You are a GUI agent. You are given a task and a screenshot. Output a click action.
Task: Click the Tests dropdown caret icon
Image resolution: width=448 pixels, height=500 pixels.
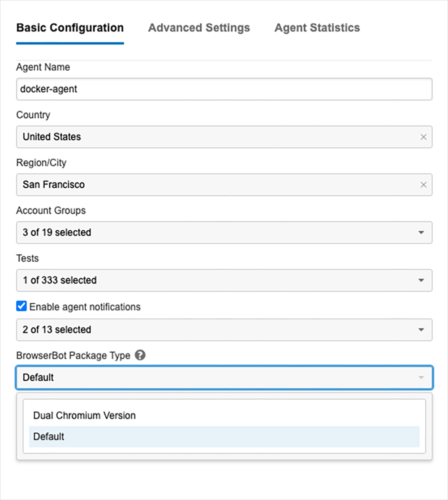click(421, 280)
